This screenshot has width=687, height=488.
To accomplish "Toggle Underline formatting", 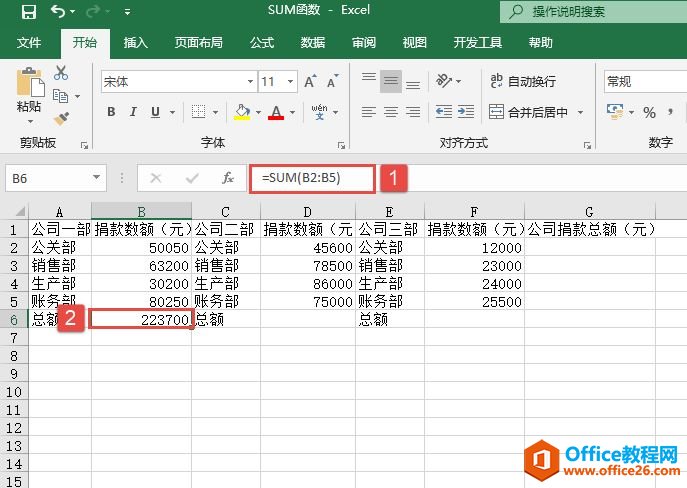I will point(155,112).
